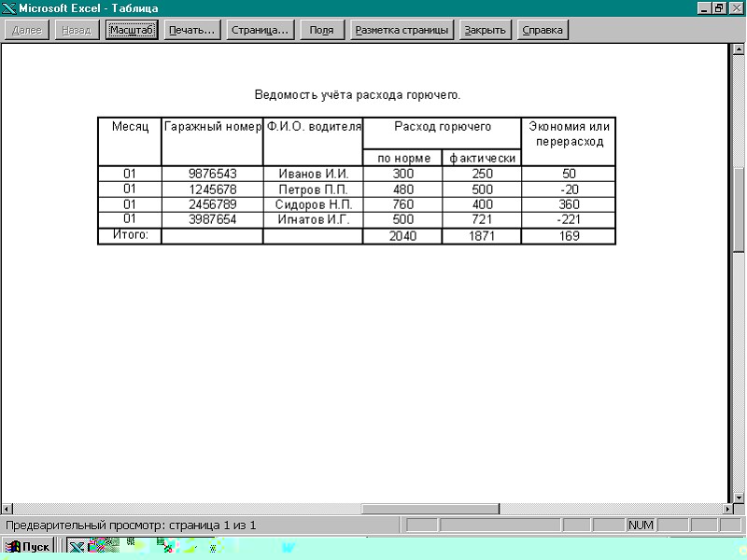This screenshot has height=560, width=747.
Task: Click driver name 'Сидоров Н.П.'
Action: 314,204
